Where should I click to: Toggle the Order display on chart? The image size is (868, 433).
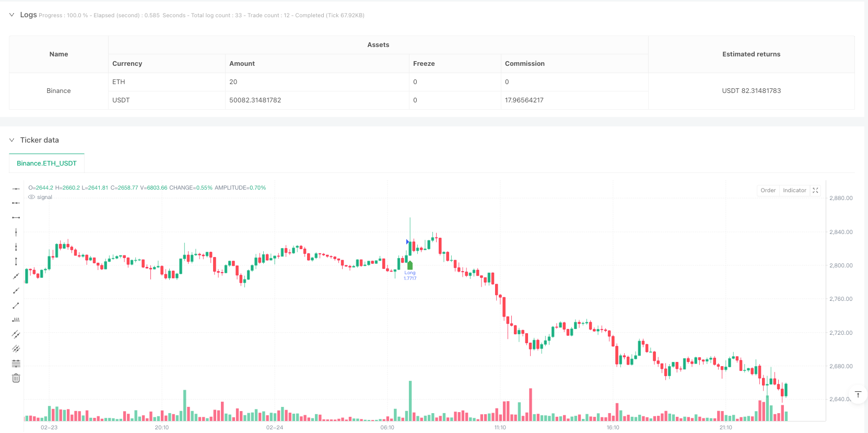(768, 191)
